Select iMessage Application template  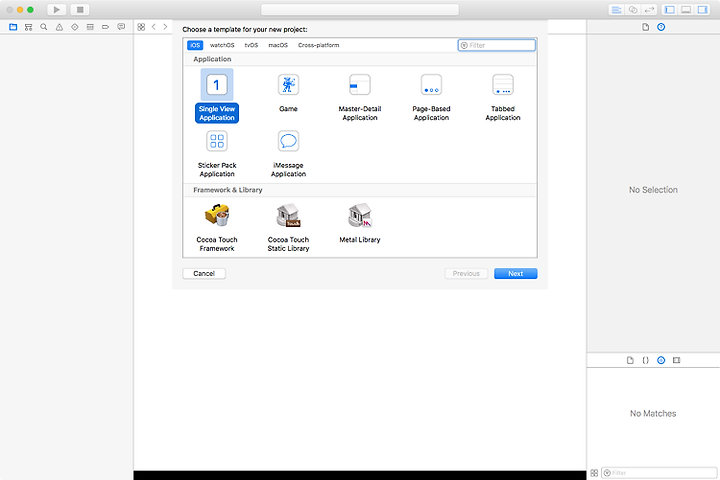click(x=288, y=153)
